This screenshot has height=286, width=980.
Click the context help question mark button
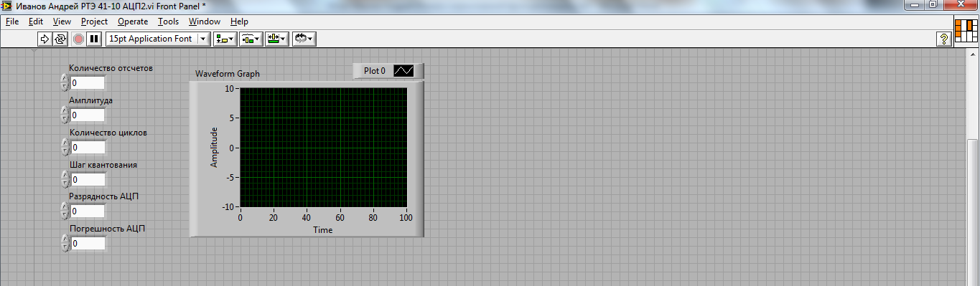[x=945, y=39]
